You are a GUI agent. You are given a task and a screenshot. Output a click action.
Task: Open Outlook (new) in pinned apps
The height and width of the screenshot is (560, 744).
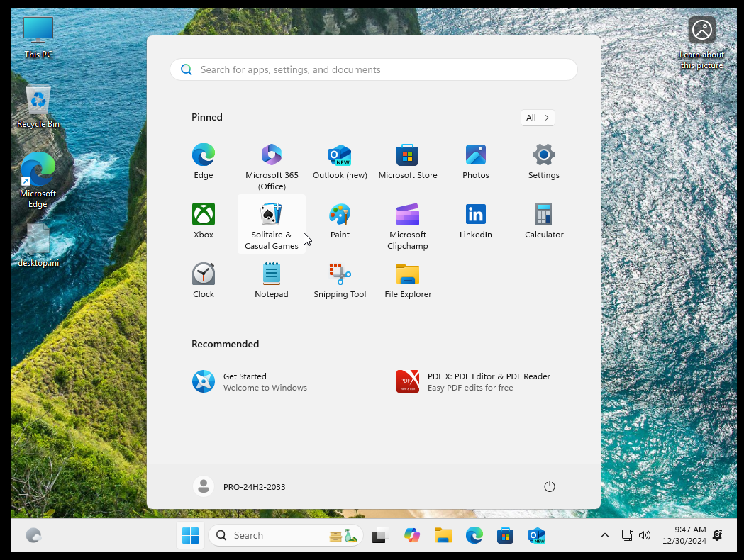pyautogui.click(x=340, y=162)
